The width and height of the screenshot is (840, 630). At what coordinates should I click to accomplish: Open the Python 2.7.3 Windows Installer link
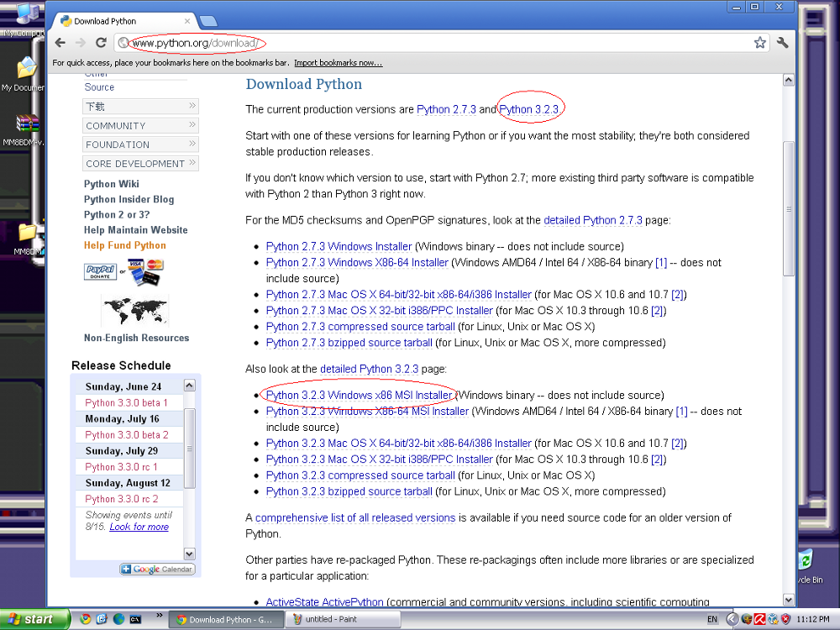(339, 246)
